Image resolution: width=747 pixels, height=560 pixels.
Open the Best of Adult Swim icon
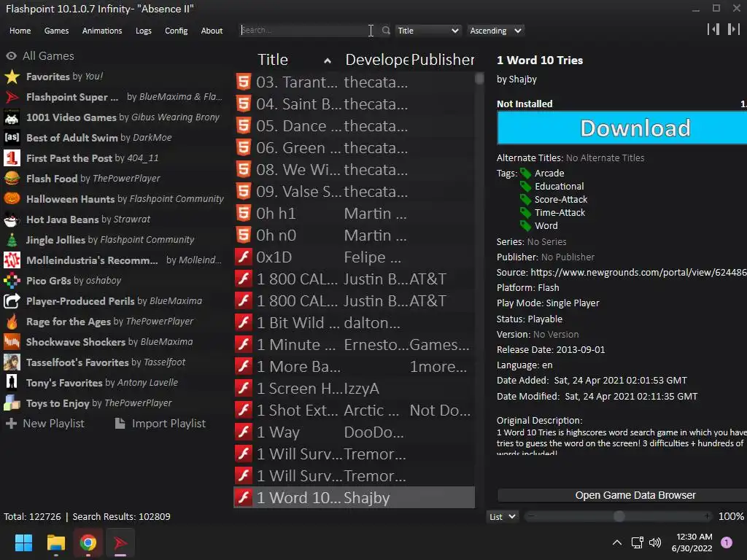[12, 138]
